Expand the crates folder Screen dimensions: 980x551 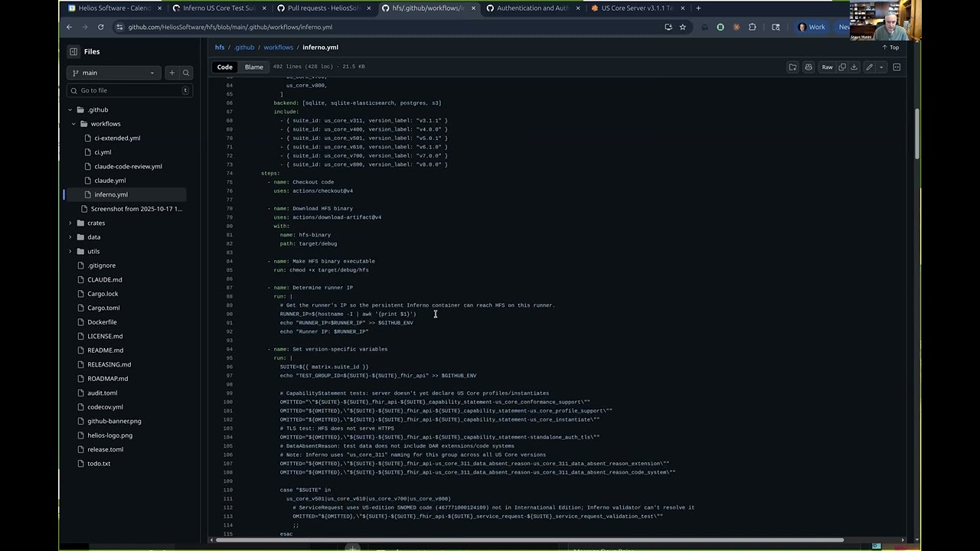pos(70,223)
